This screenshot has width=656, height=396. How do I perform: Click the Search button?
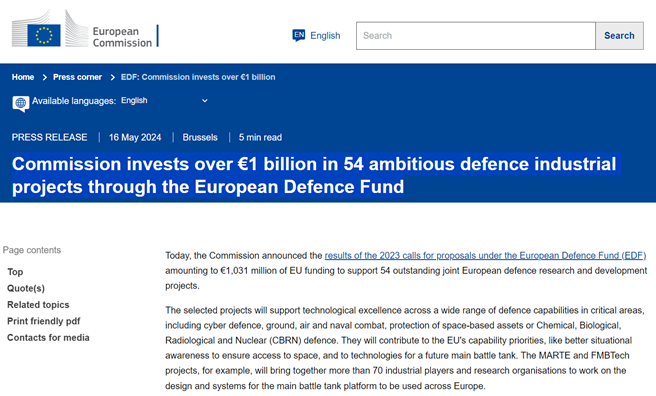pos(619,36)
